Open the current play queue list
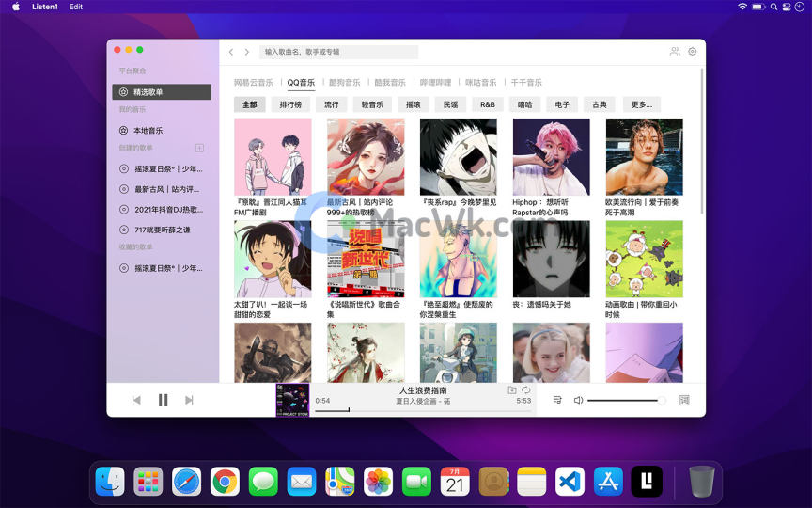 [x=557, y=400]
